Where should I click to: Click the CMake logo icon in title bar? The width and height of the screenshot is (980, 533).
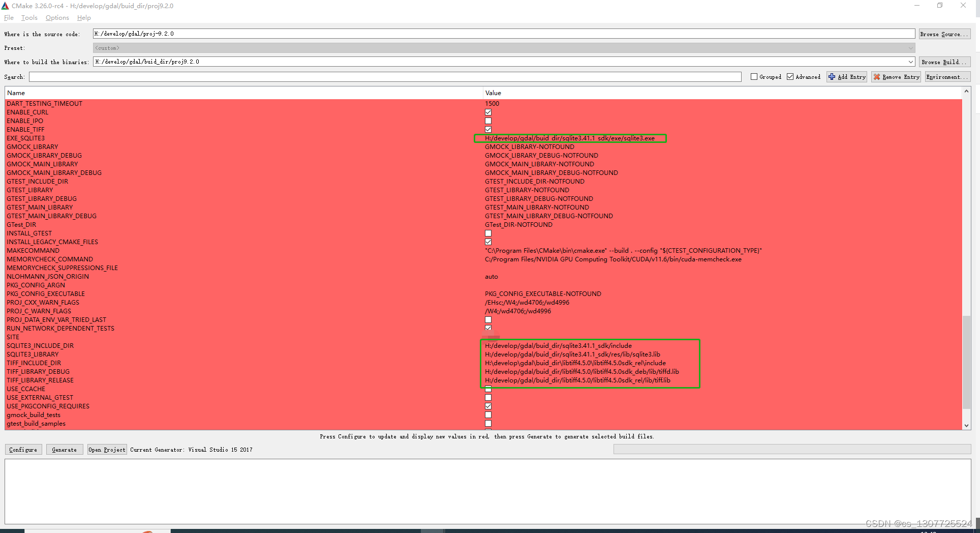click(5, 6)
